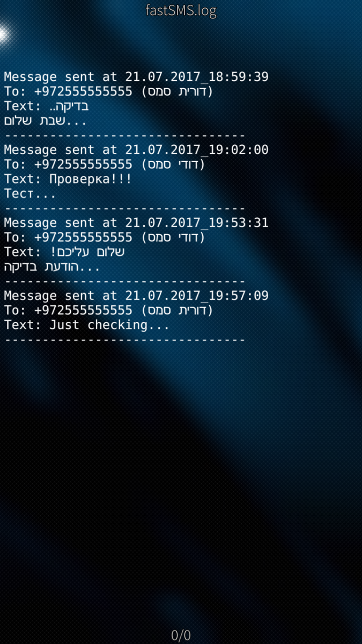Viewport: 362px width, 644px height.
Task: Tap the 'שבת שלום...' message line
Action: pos(45,121)
